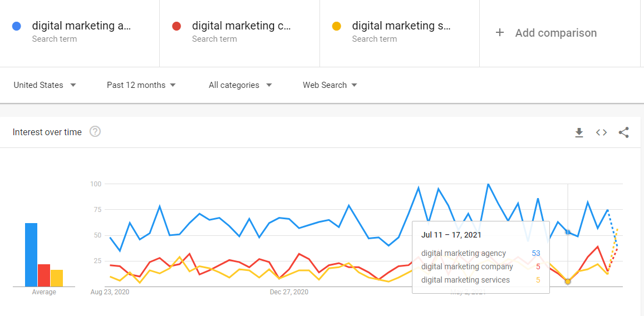Open the Interest over time help icon
Screen dimensions: 644x316
point(95,132)
